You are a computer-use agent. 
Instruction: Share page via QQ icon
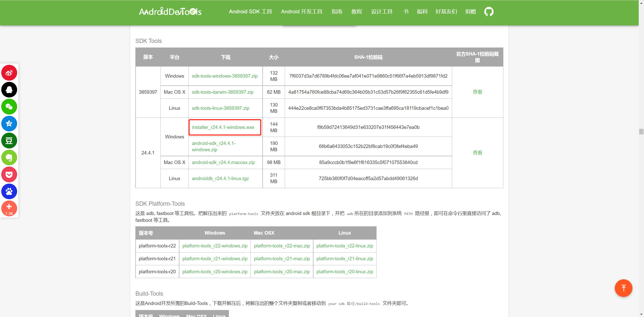point(9,90)
